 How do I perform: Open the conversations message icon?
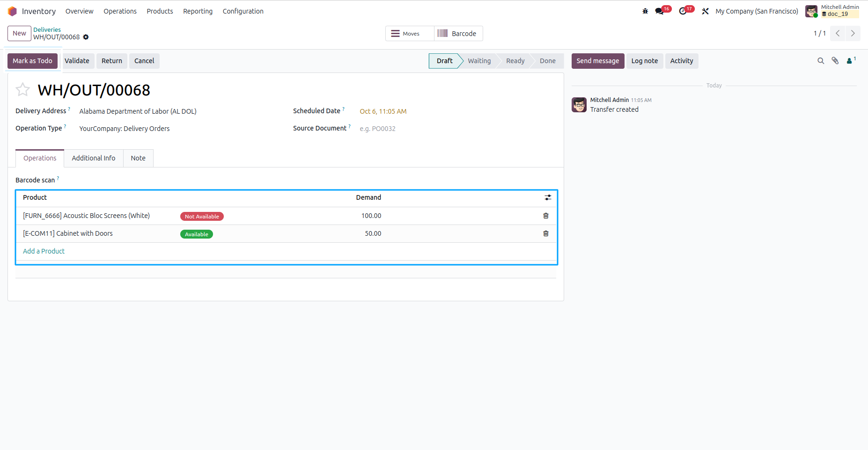tap(659, 11)
